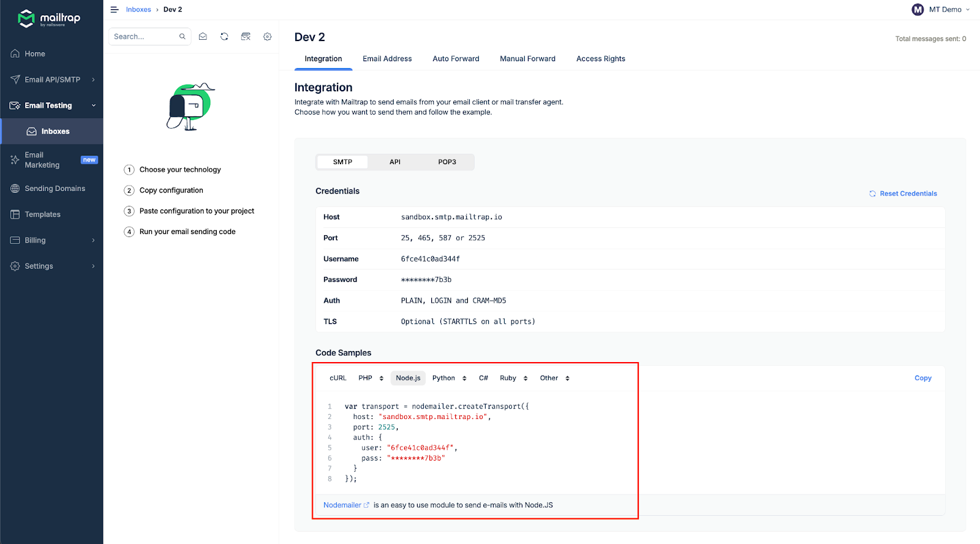Expand the MT Demo account dropdown

(968, 10)
